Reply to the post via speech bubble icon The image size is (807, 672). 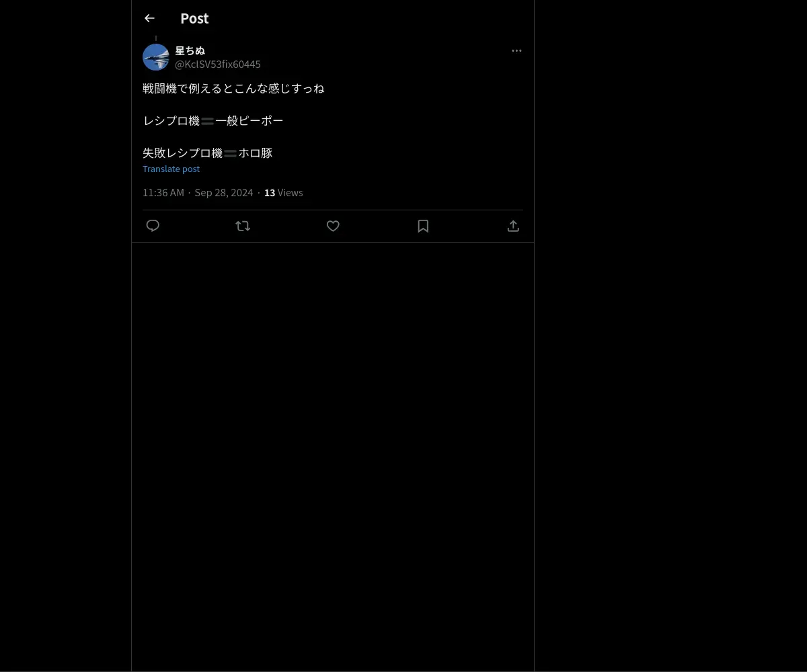pos(153,226)
